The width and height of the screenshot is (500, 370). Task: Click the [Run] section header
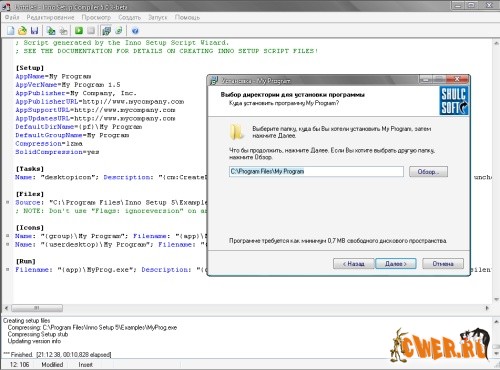26,261
